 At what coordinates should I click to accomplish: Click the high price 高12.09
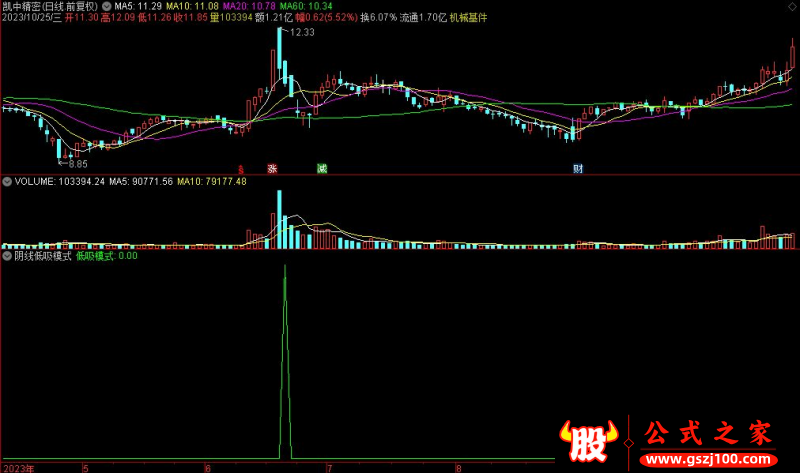(x=118, y=18)
